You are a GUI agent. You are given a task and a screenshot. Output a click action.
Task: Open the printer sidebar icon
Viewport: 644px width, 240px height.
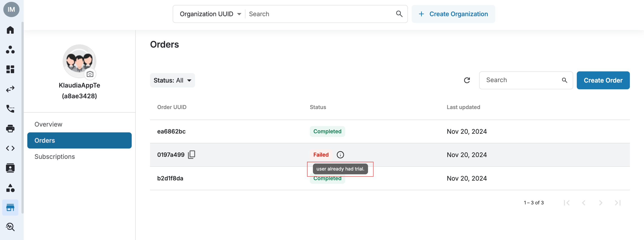coord(10,128)
